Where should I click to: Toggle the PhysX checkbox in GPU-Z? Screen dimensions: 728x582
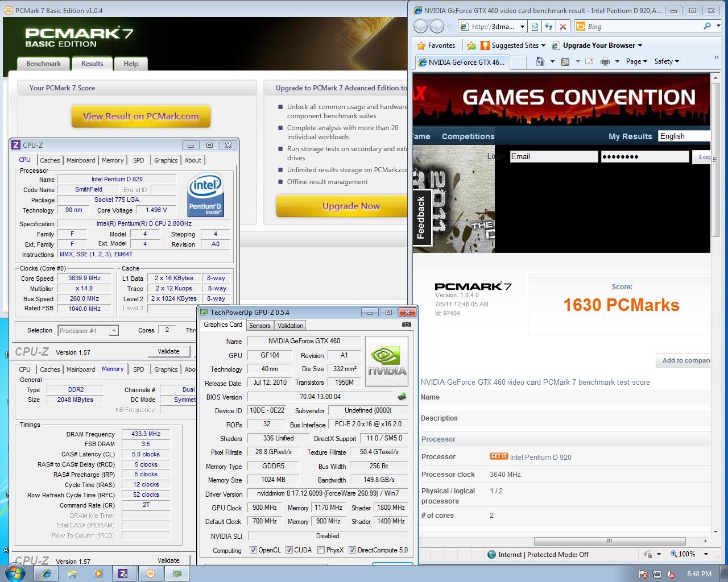tap(321, 550)
